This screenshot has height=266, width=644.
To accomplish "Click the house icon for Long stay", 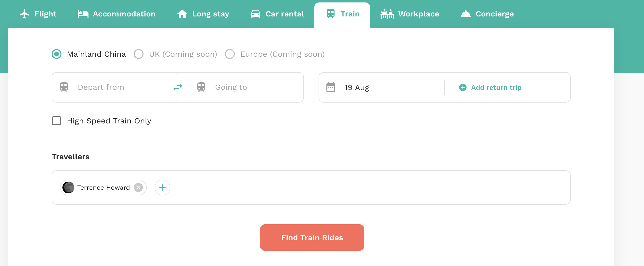I will coord(182,14).
